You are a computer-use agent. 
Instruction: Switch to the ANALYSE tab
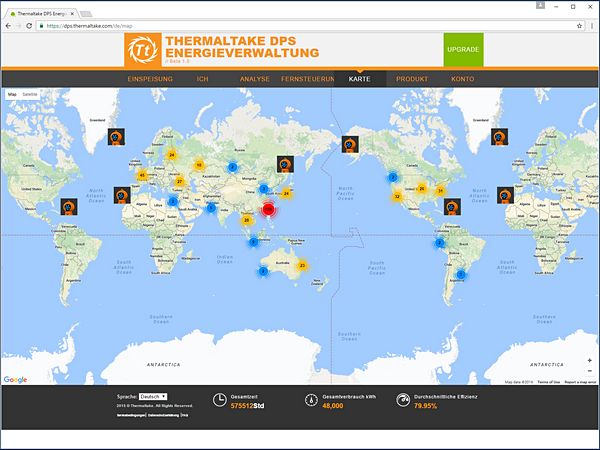255,79
